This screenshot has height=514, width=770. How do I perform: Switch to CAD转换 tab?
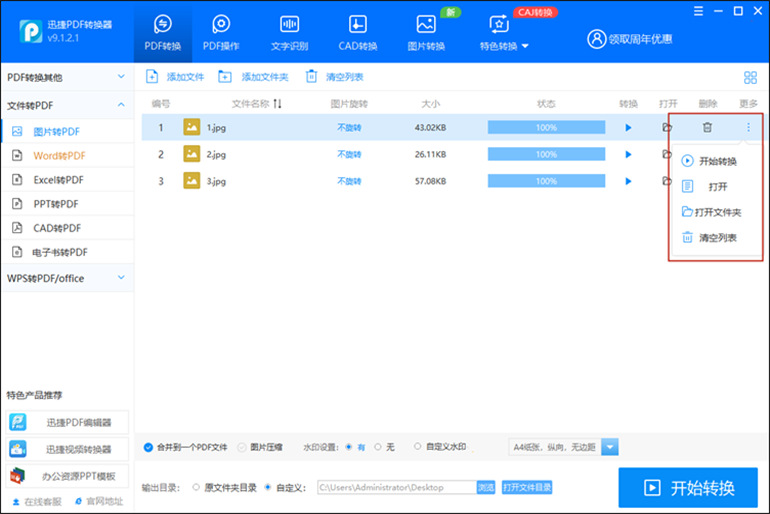(358, 32)
